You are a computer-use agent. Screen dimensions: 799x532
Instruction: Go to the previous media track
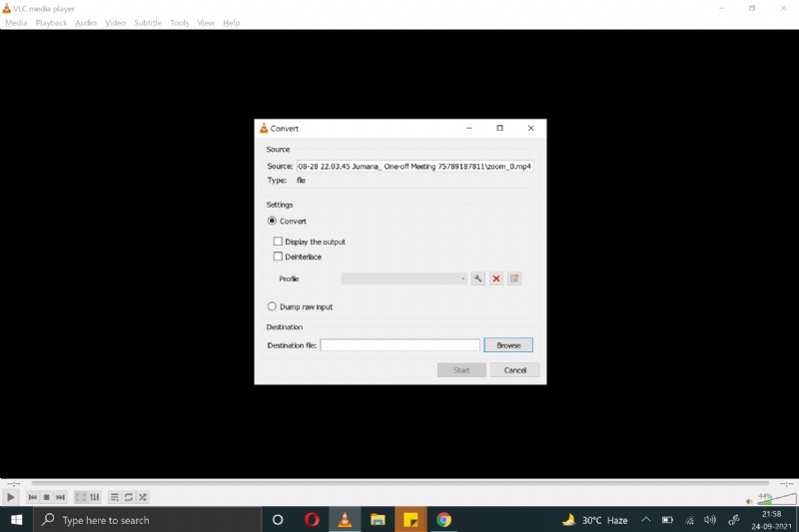33,497
